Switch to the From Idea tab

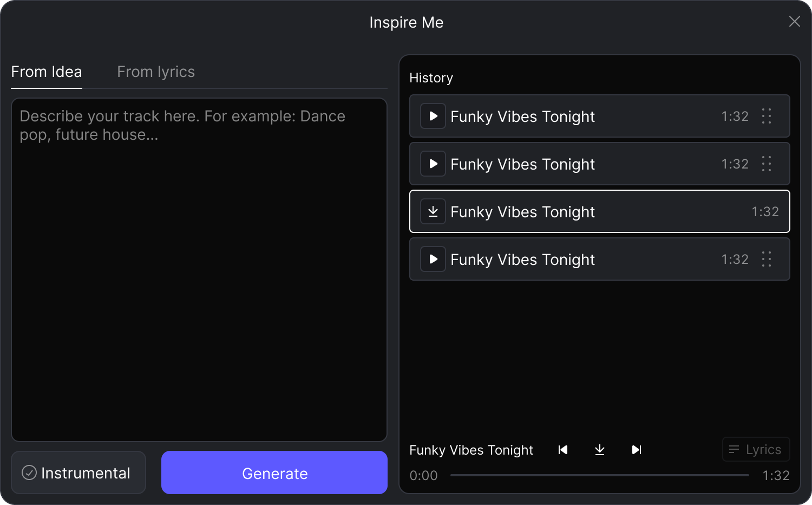[x=47, y=72]
